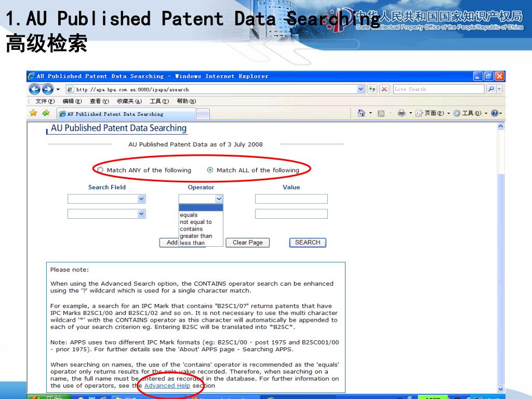
Task: Open the Print dropdown arrow
Action: pyautogui.click(x=410, y=113)
